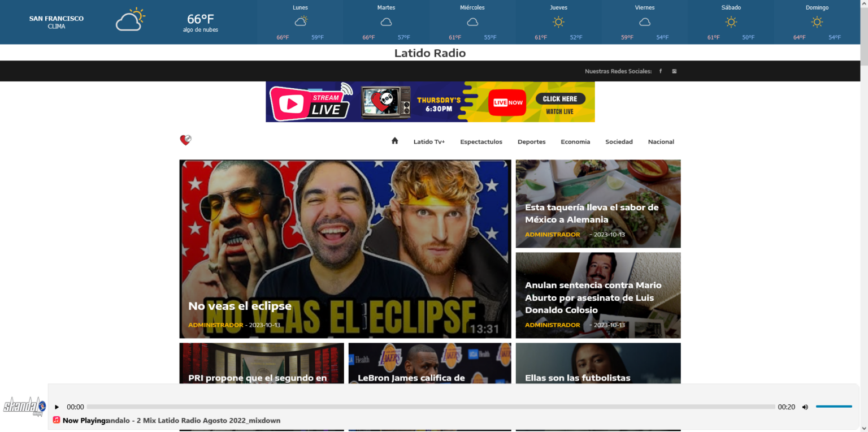This screenshot has height=432, width=868.
Task: Open the Espectaculos section
Action: tap(481, 142)
